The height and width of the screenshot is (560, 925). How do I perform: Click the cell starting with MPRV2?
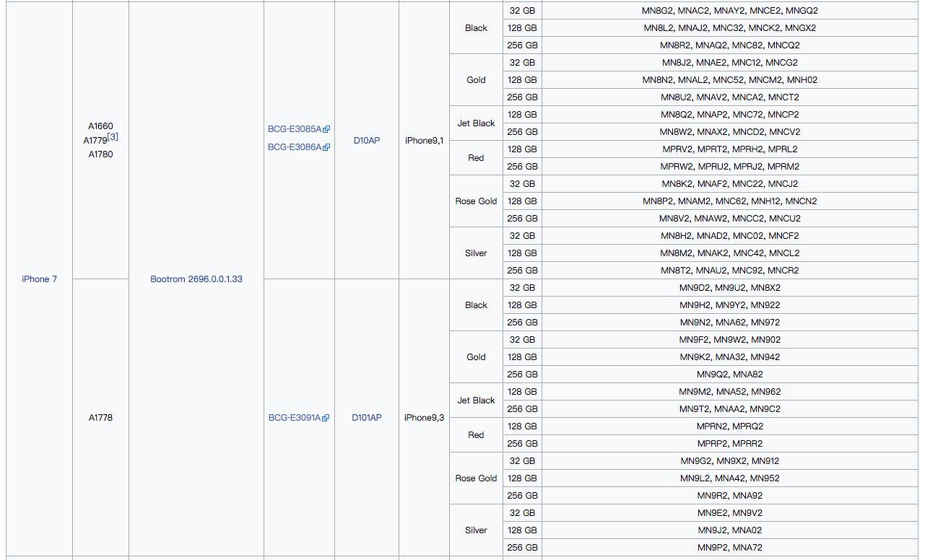point(729,149)
